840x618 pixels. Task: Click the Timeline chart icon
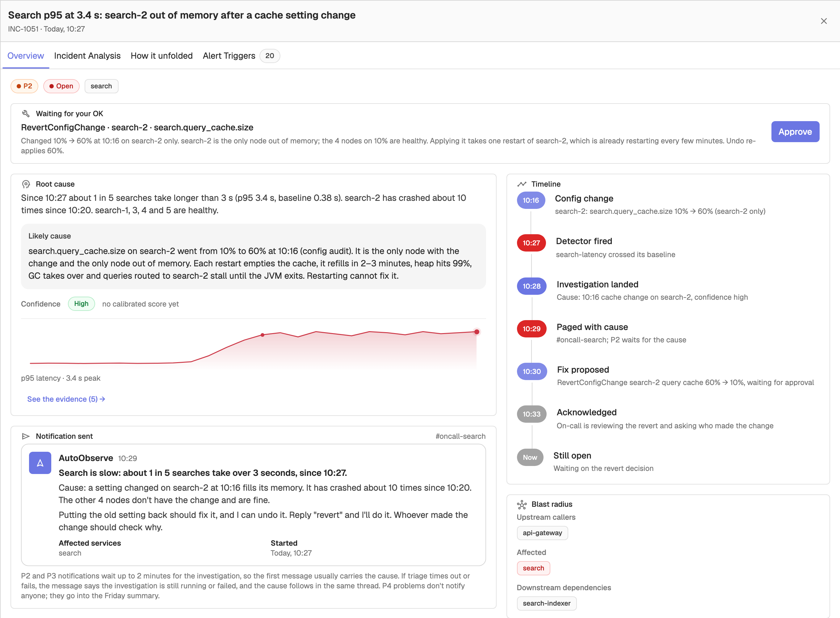522,184
